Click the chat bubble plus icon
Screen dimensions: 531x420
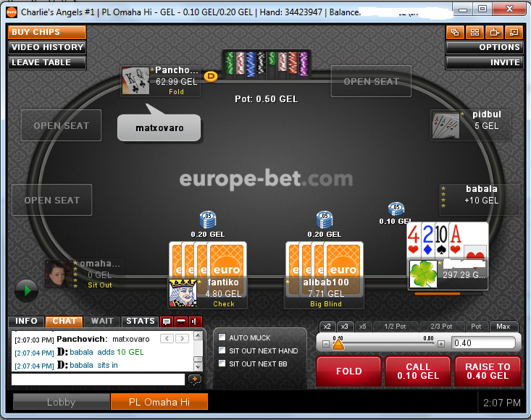[x=195, y=379]
